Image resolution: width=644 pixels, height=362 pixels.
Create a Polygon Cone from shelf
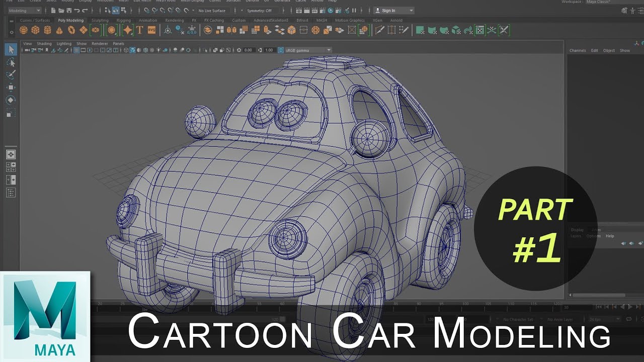click(x=59, y=30)
